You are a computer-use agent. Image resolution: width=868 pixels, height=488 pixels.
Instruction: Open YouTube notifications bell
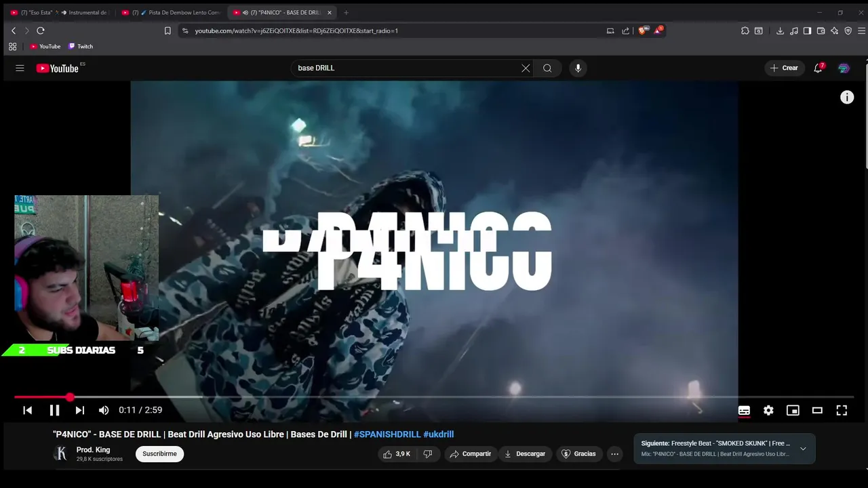(x=818, y=68)
